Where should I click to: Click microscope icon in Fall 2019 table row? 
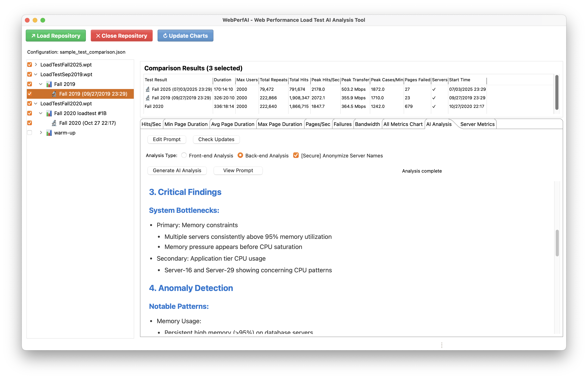point(148,98)
